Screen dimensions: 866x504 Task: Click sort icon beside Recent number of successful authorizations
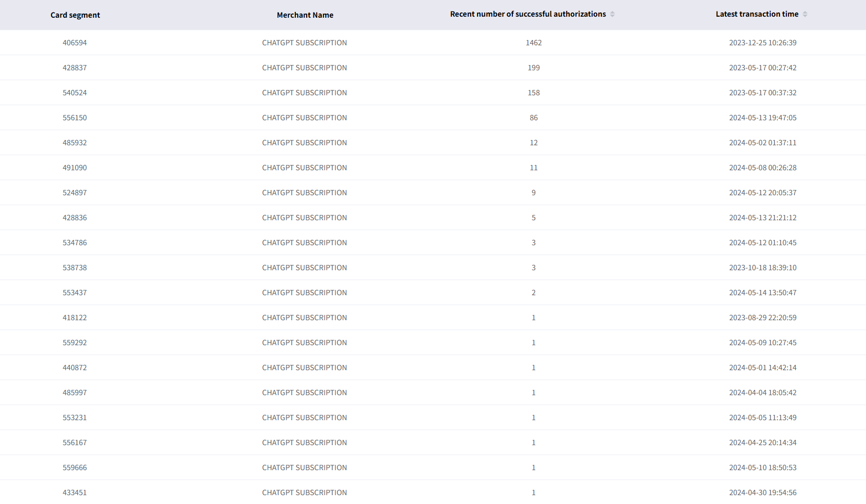click(612, 15)
